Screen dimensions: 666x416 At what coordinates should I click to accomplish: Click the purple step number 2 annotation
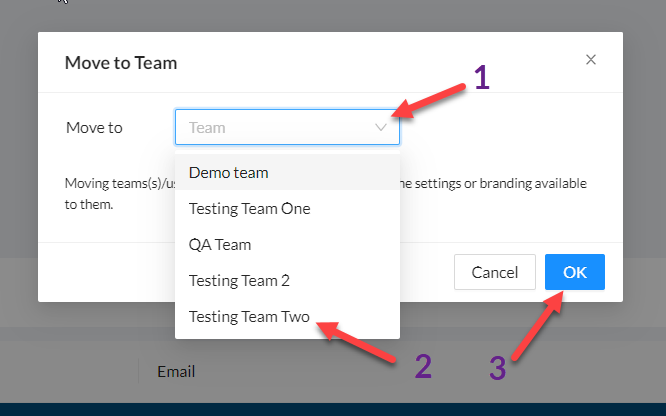coord(423,366)
